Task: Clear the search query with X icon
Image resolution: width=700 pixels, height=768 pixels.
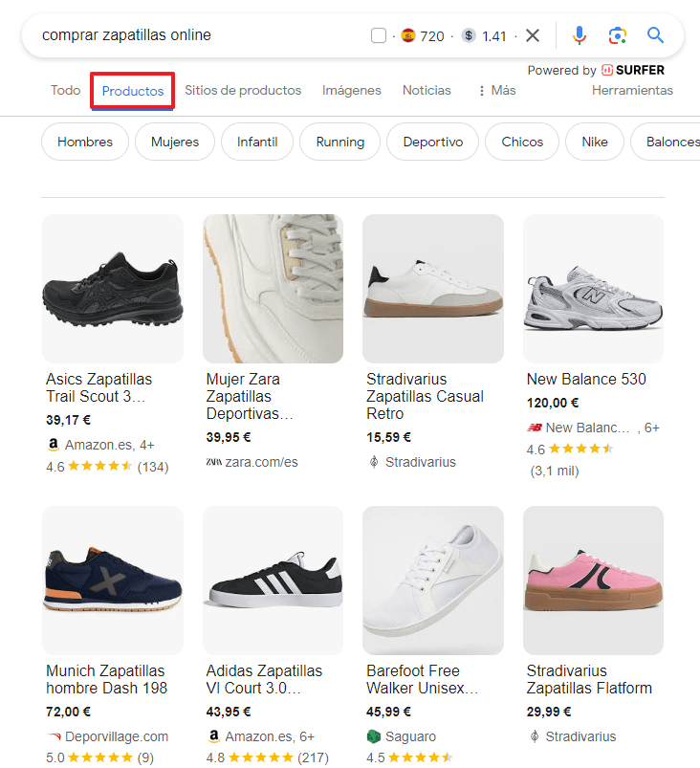Action: [533, 35]
